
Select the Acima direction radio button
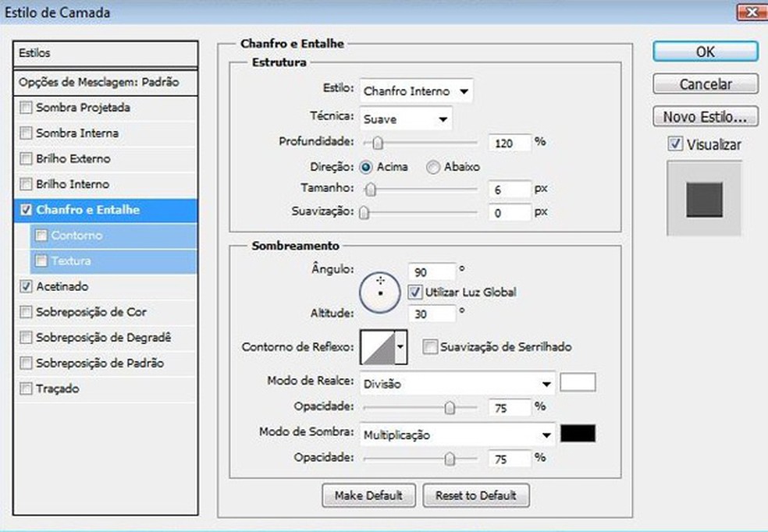pos(366,168)
